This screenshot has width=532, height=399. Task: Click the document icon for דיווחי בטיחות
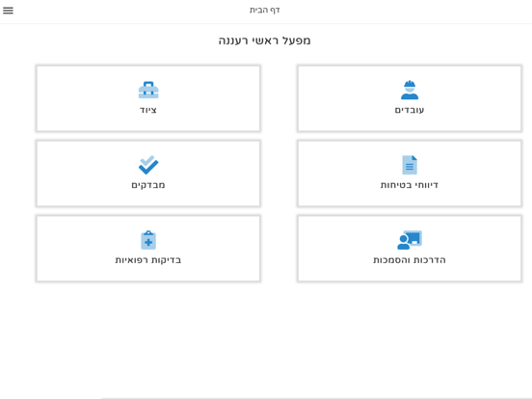pos(410,165)
